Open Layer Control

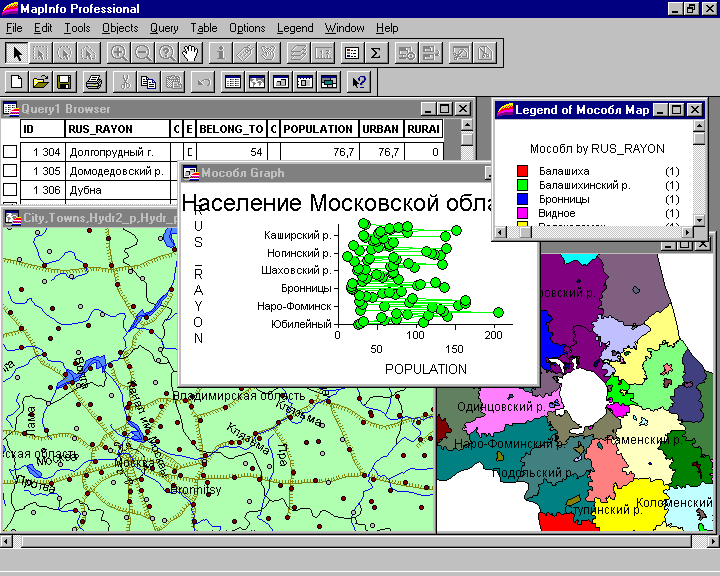[298, 53]
